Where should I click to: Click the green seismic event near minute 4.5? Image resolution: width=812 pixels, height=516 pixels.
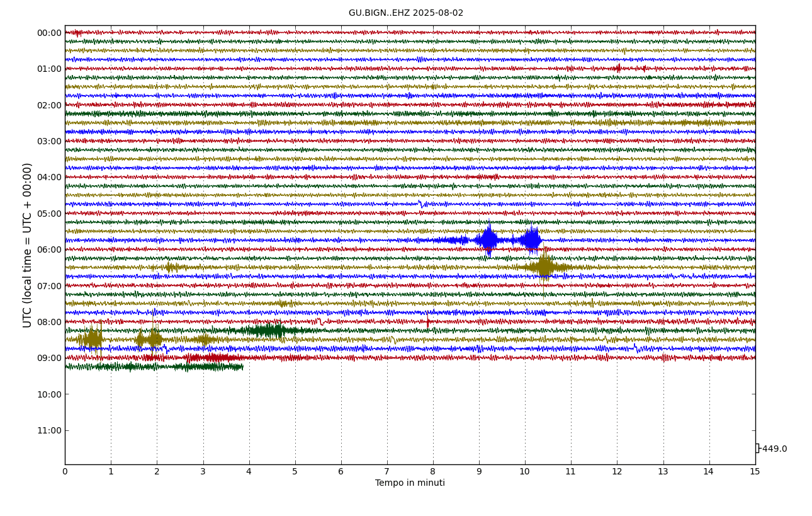(x=271, y=330)
